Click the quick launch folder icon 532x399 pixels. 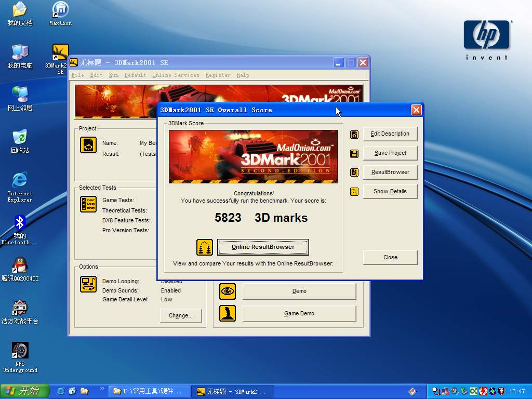(x=85, y=391)
